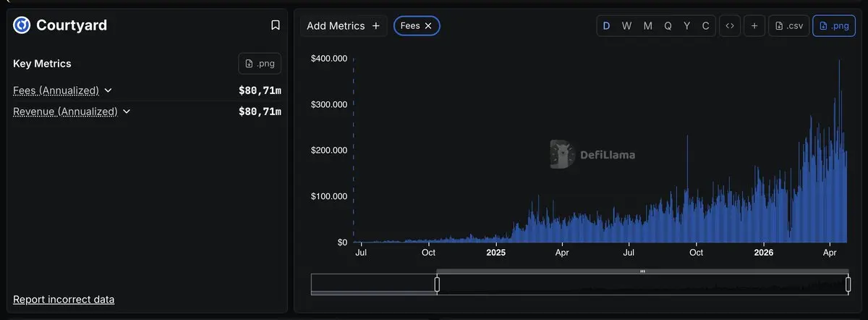The width and height of the screenshot is (868, 320).
Task: Switch to weekly (W) interval
Action: tap(626, 26)
